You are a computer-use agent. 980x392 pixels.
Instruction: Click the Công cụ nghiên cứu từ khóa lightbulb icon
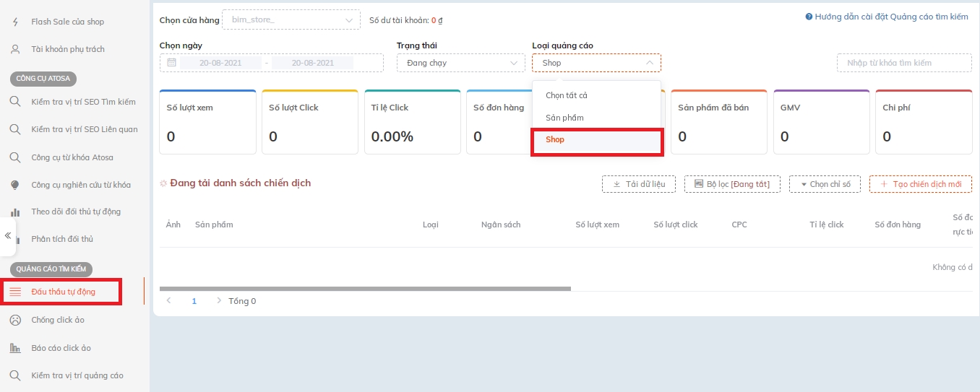(15, 185)
